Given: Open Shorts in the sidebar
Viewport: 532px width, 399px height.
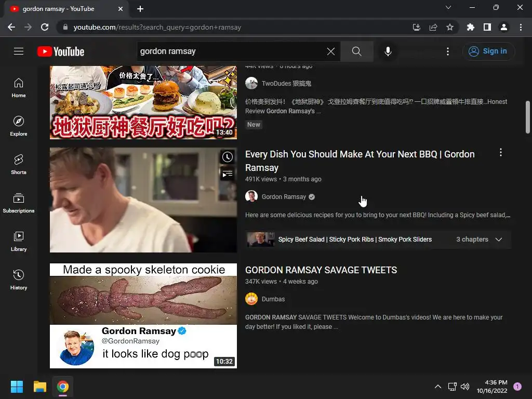Looking at the screenshot, I should [x=19, y=165].
